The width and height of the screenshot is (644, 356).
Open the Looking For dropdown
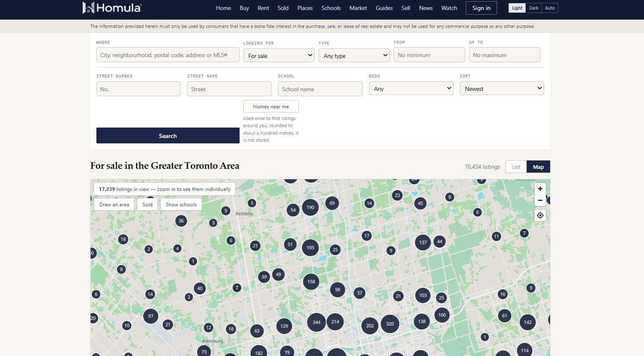[279, 55]
